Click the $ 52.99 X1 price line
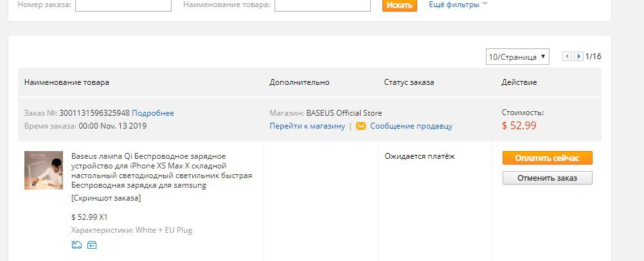The width and height of the screenshot is (644, 261). pyautogui.click(x=89, y=217)
